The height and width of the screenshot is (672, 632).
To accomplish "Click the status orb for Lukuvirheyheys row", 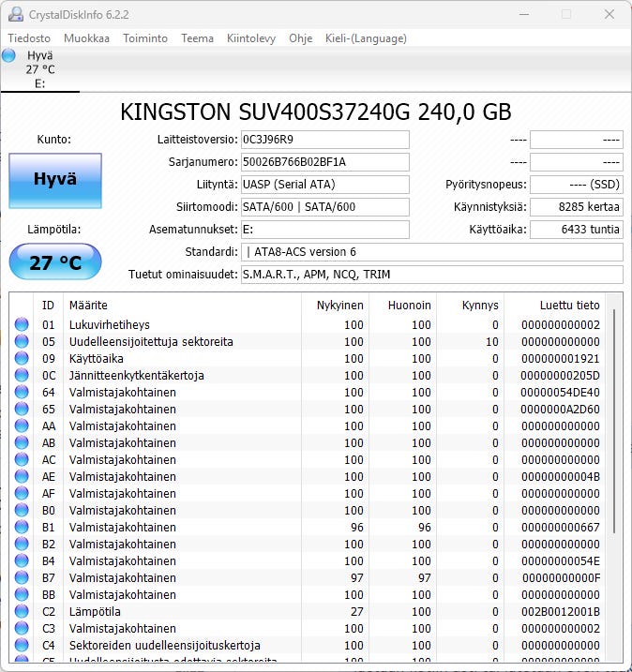I will pyautogui.click(x=22, y=325).
